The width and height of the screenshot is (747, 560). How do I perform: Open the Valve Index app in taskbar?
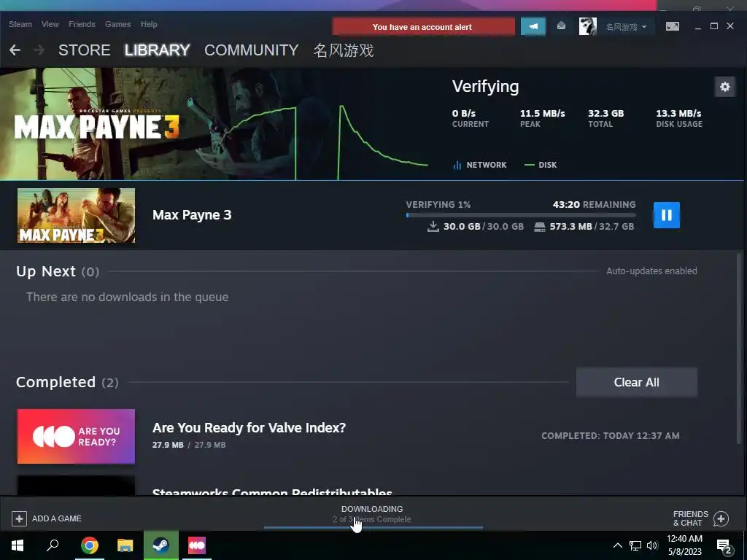(x=197, y=545)
